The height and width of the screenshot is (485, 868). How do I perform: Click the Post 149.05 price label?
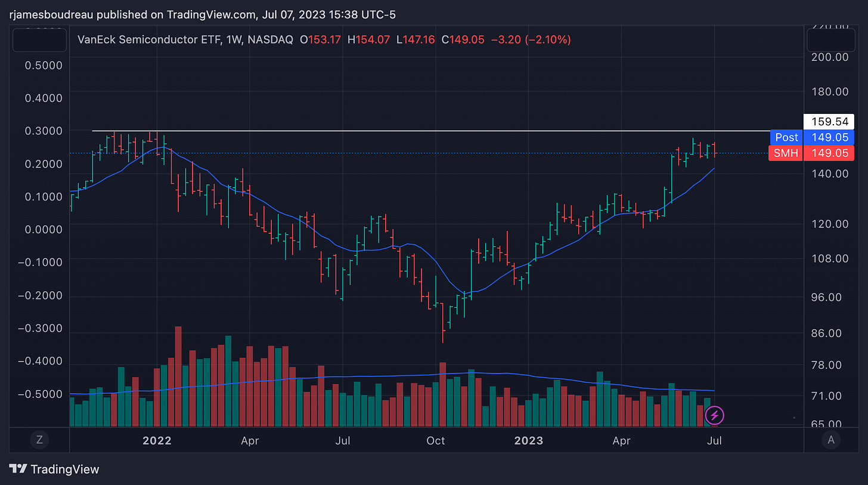[811, 137]
